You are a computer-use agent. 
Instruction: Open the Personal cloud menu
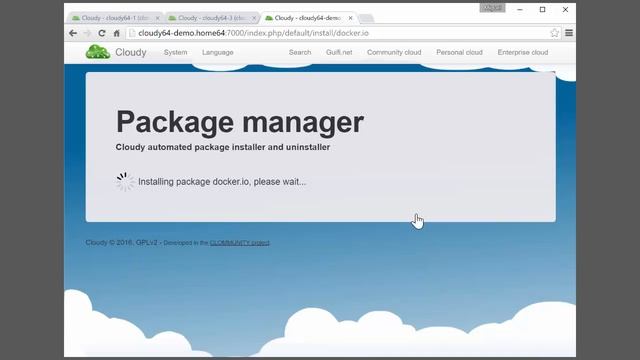click(x=459, y=52)
